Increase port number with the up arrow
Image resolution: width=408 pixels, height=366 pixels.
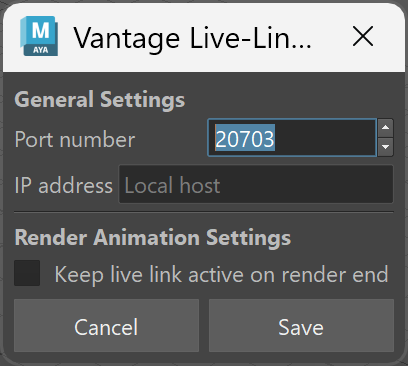pyautogui.click(x=386, y=128)
